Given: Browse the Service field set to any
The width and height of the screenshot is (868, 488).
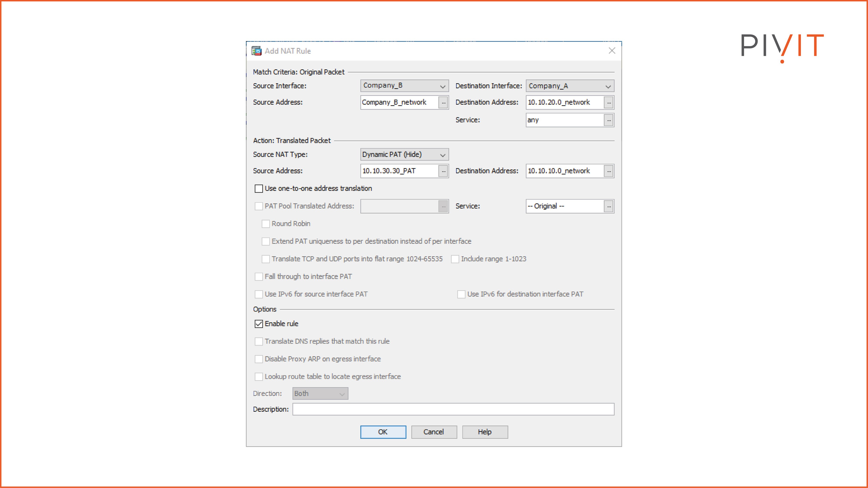Looking at the screenshot, I should [609, 120].
